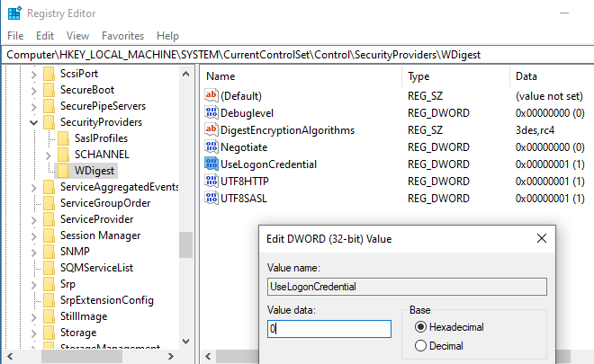Select the WDigest folder icon in tree
This screenshot has width=594, height=364.
[x=63, y=171]
